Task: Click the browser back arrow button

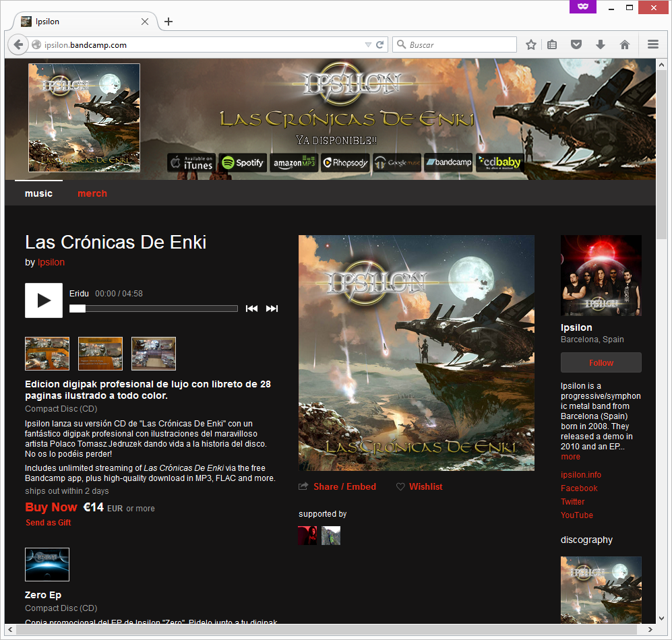Action: (x=18, y=44)
